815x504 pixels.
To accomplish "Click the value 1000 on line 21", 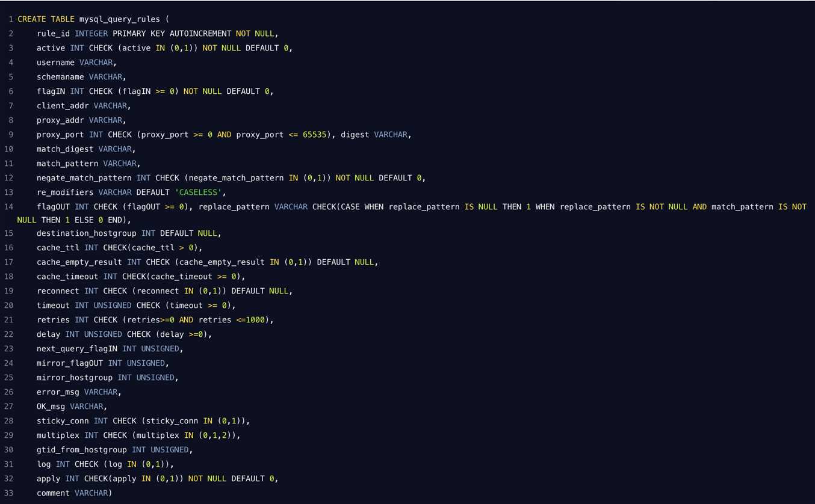I will (x=255, y=320).
